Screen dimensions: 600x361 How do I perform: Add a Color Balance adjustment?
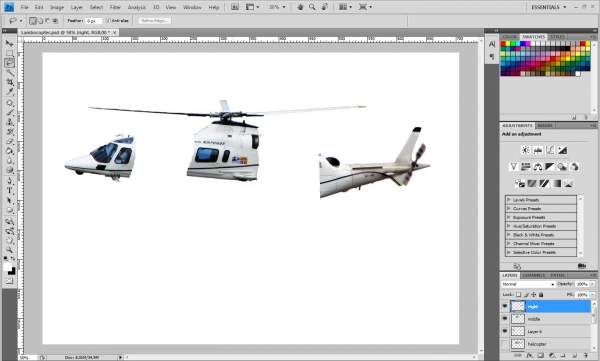538,167
